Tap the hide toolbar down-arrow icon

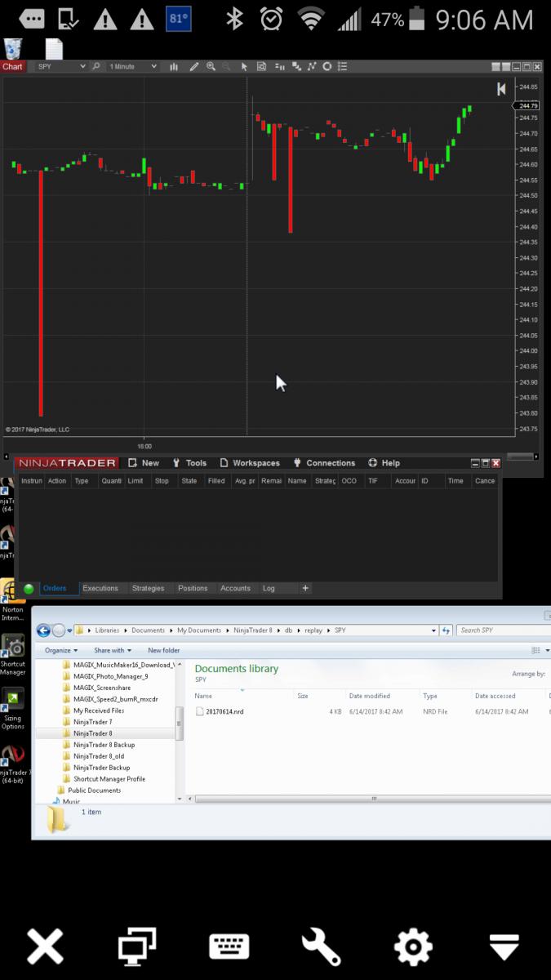pyautogui.click(x=504, y=947)
